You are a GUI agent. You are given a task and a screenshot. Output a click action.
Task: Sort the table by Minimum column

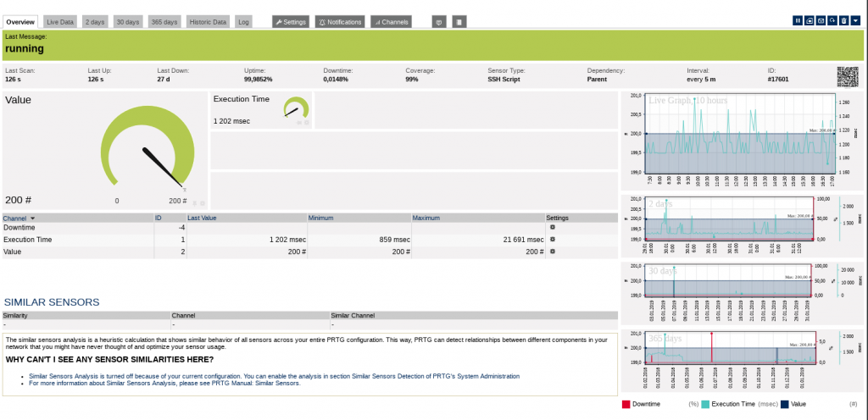click(x=321, y=218)
